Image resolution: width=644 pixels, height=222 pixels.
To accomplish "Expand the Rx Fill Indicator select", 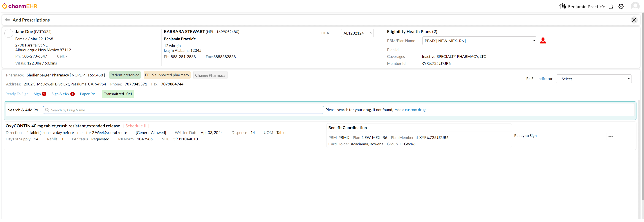I will 594,79.
